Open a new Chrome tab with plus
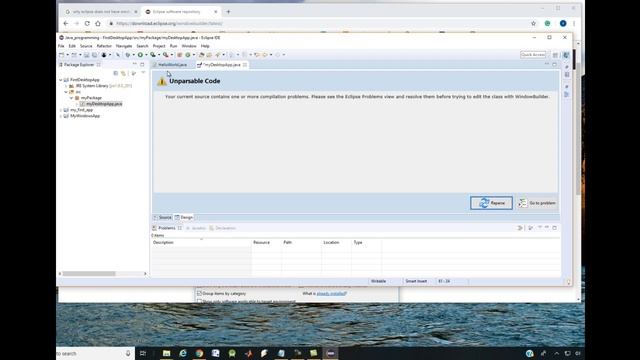 [228, 12]
